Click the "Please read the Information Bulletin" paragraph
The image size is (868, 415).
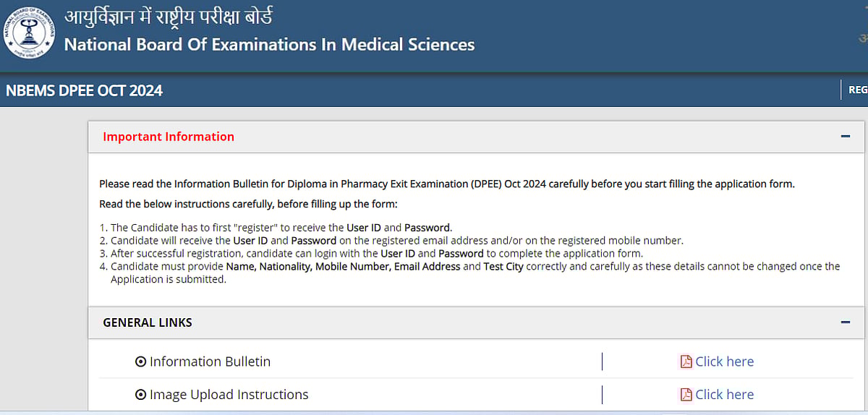[446, 184]
